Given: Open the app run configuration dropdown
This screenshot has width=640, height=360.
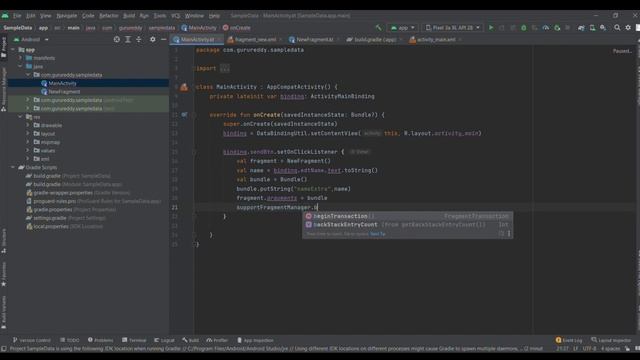Looking at the screenshot, I should coord(402,28).
